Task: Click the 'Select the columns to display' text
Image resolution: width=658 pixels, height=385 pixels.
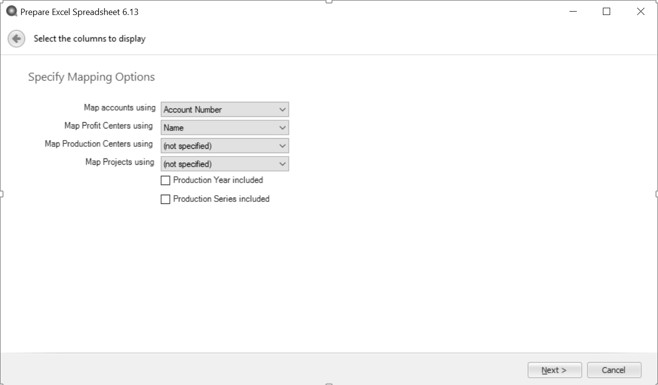Action: tap(89, 39)
